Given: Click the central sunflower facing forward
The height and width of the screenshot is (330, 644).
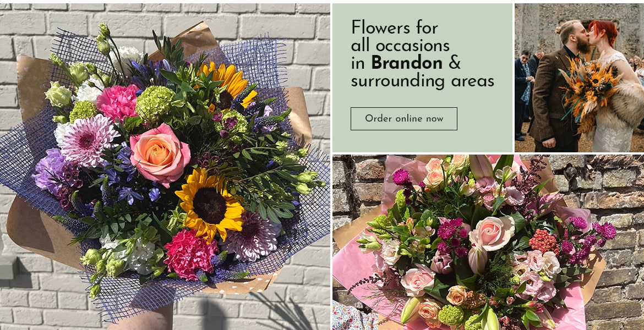Looking at the screenshot, I should coord(210,205).
